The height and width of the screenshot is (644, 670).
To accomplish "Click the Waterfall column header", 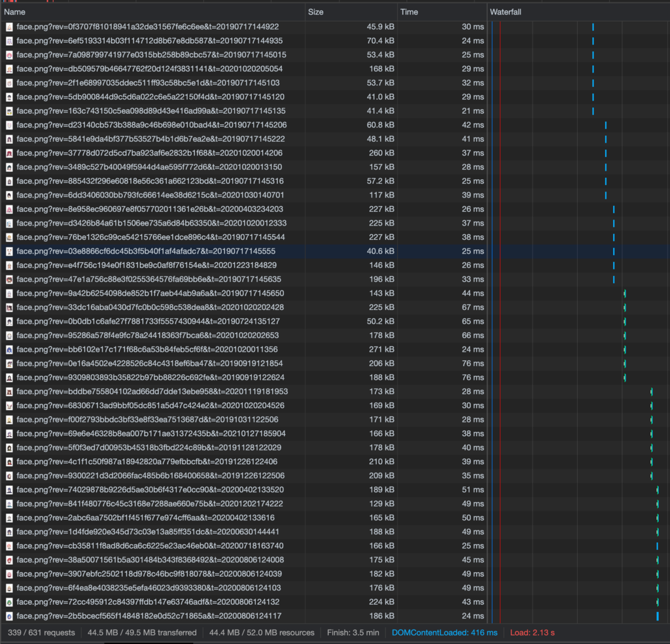I will (506, 12).
